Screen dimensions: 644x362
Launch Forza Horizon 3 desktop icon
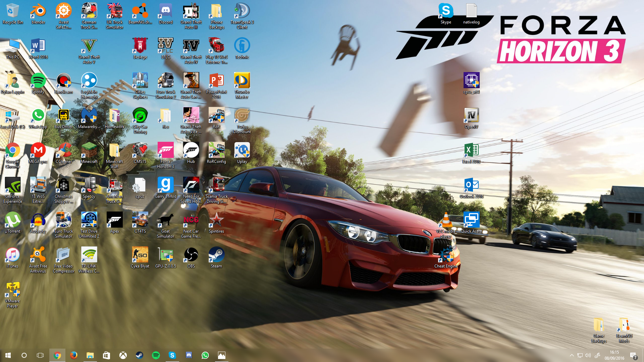tap(166, 156)
